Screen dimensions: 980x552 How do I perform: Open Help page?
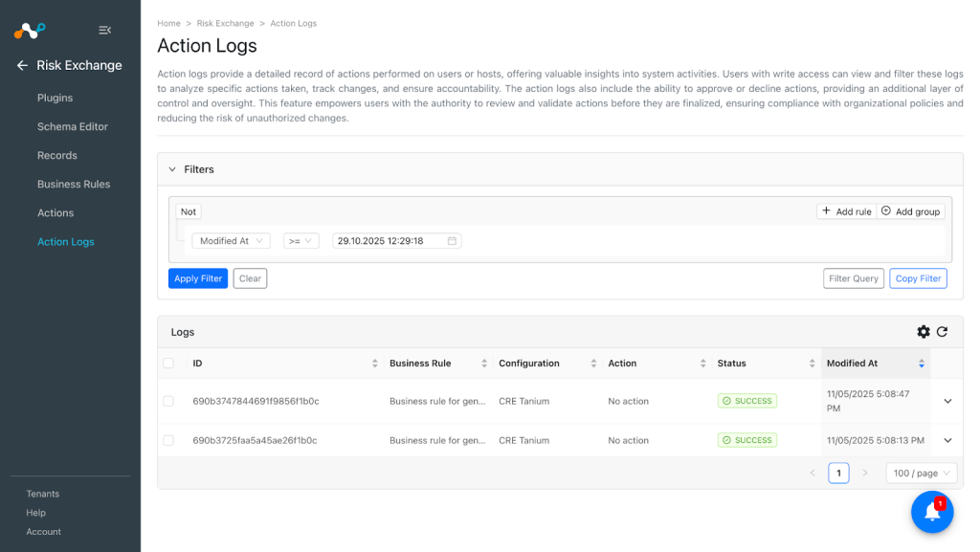click(x=35, y=513)
